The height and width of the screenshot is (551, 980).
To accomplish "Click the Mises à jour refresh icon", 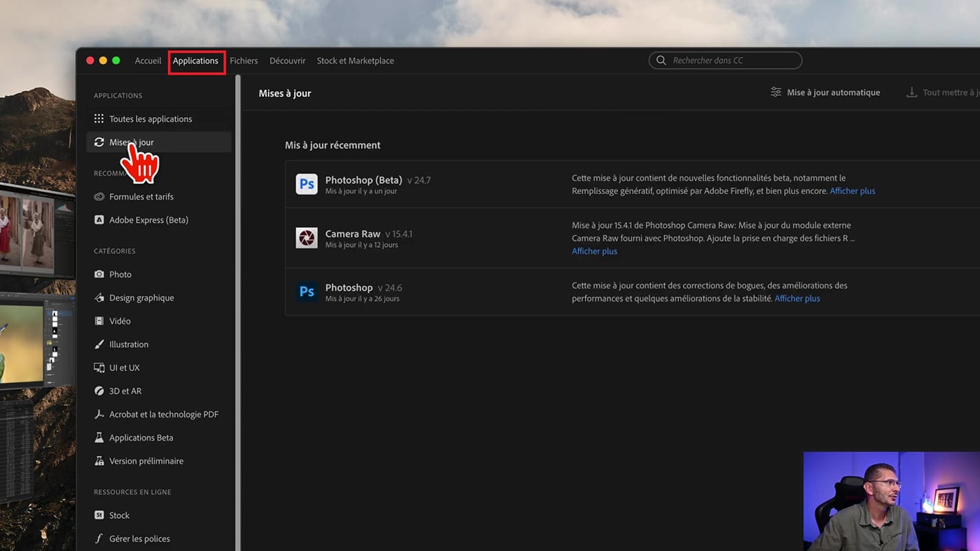I will click(x=99, y=142).
